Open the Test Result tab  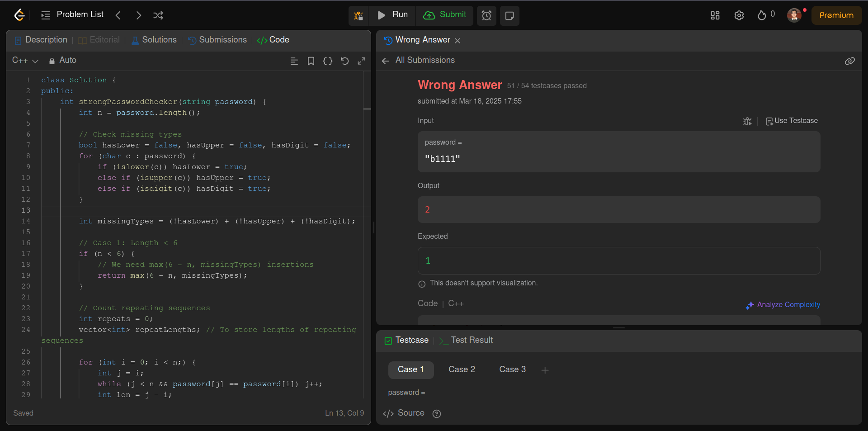[466, 340]
